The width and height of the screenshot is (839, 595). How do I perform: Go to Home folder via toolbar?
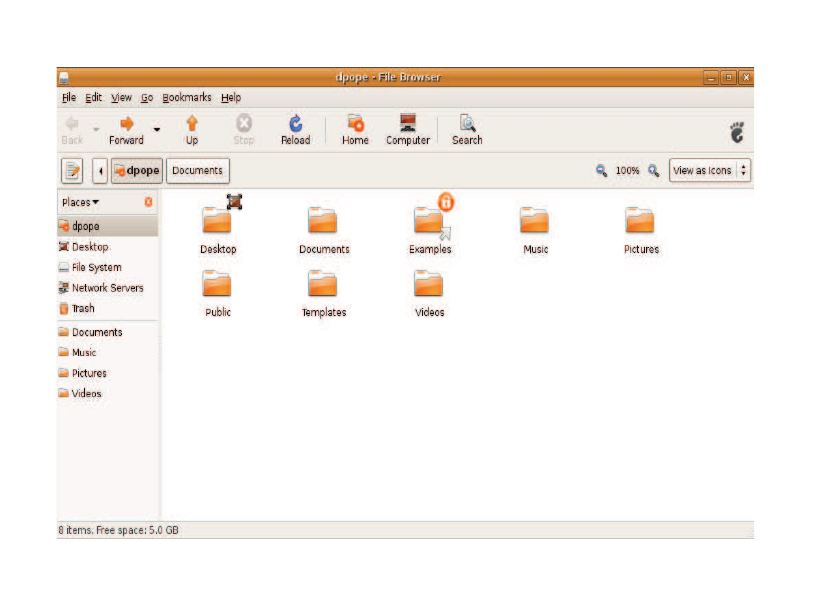click(x=355, y=129)
